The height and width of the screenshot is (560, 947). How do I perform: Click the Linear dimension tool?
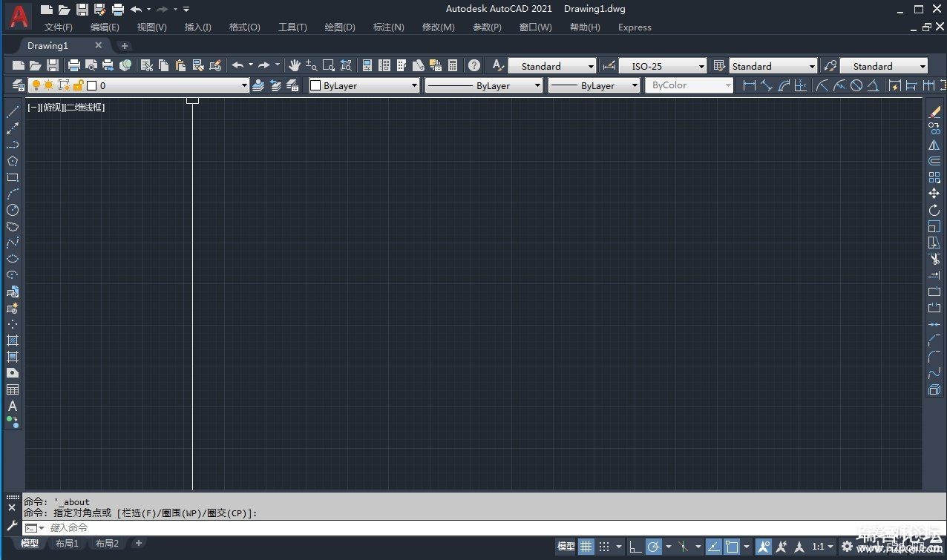pyautogui.click(x=750, y=85)
